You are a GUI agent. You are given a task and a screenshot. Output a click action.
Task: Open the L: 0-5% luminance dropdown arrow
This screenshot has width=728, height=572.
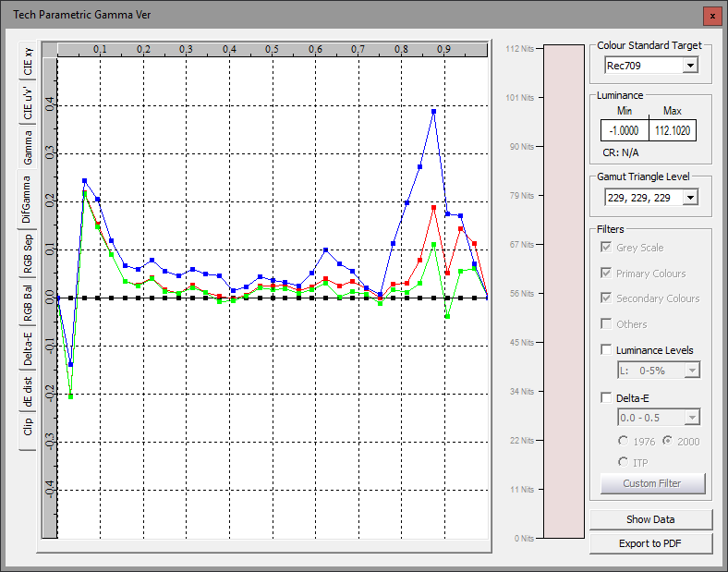(692, 371)
